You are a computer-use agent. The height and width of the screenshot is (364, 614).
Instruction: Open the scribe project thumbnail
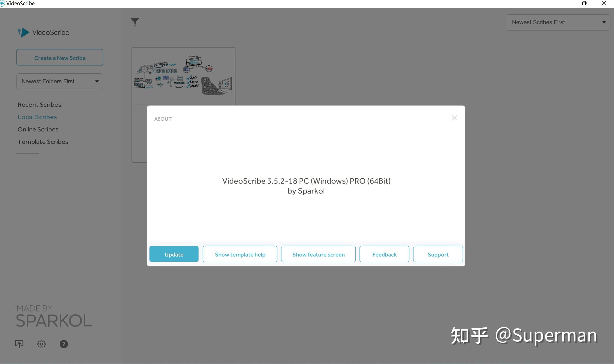click(x=183, y=76)
